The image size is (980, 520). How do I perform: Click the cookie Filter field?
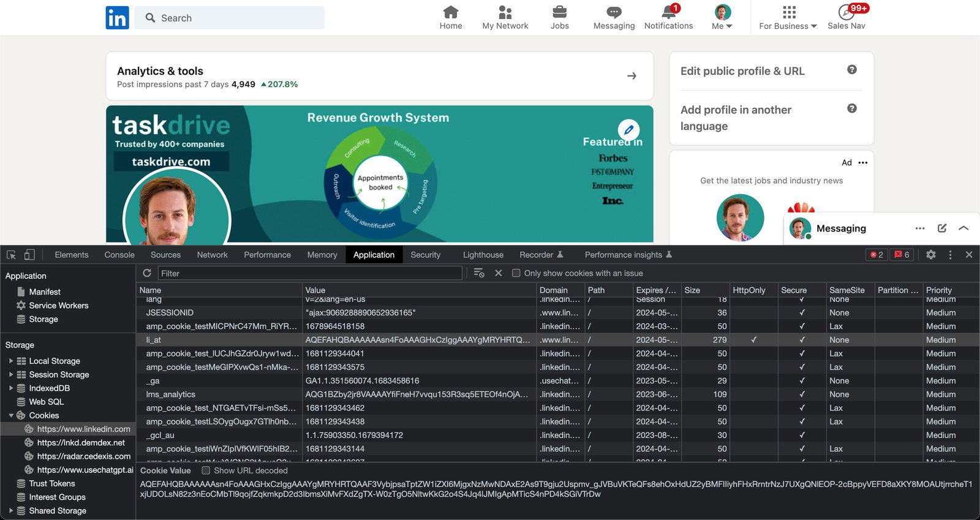[x=310, y=273]
